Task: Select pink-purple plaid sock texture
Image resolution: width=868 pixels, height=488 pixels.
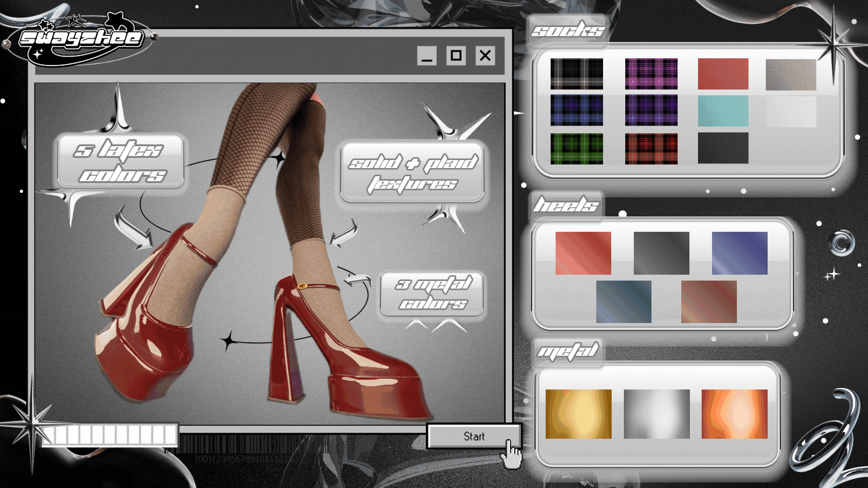Action: tap(651, 74)
